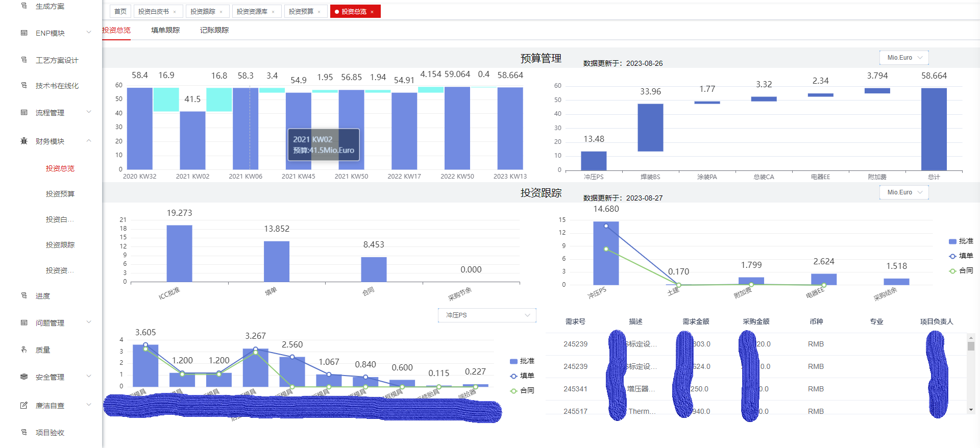Click the 质量 sidebar icon
This screenshot has width=980, height=448.
pyautogui.click(x=24, y=350)
